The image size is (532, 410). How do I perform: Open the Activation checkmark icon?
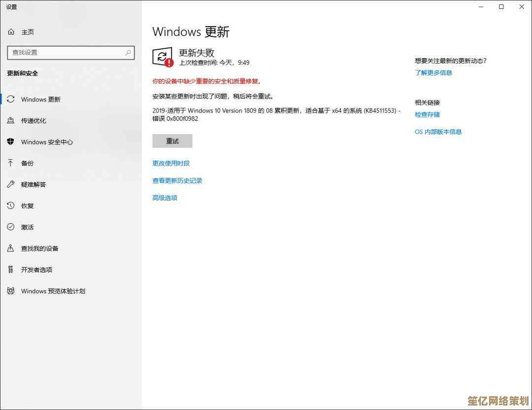pos(11,227)
